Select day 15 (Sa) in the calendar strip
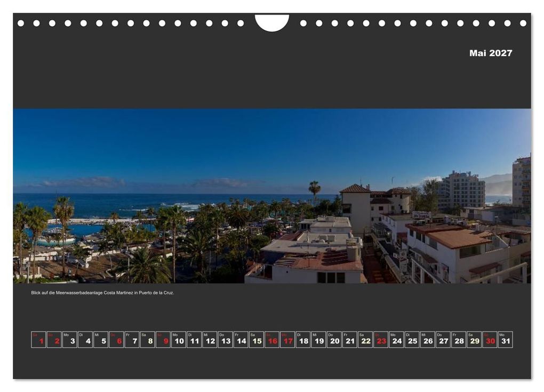544x392 pixels. click(x=257, y=340)
